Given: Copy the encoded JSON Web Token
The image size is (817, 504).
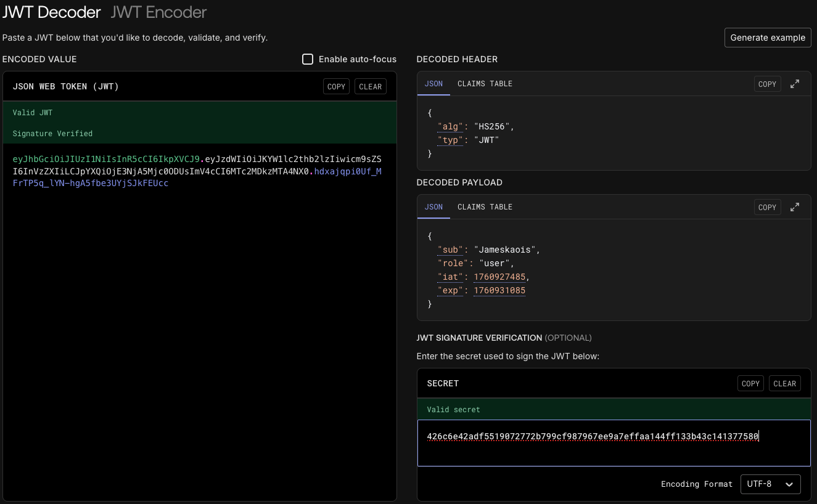Looking at the screenshot, I should pyautogui.click(x=336, y=87).
